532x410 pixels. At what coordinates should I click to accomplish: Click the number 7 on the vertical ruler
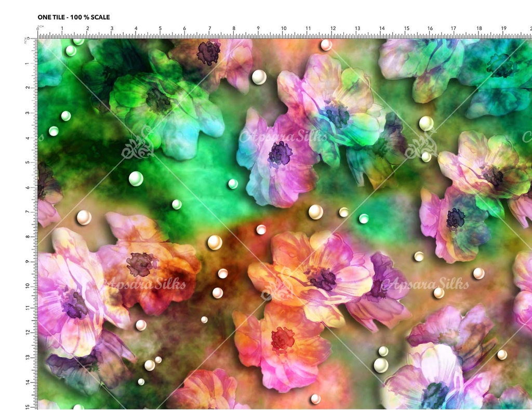pyautogui.click(x=27, y=212)
